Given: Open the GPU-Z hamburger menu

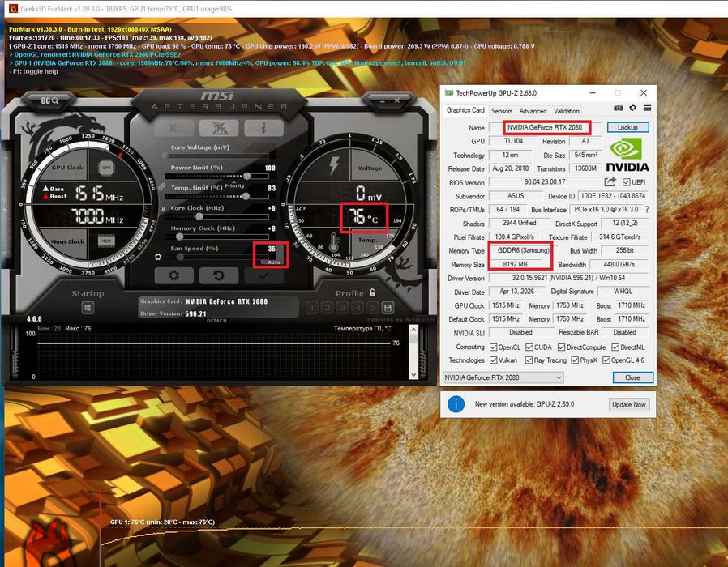Looking at the screenshot, I should 647,108.
